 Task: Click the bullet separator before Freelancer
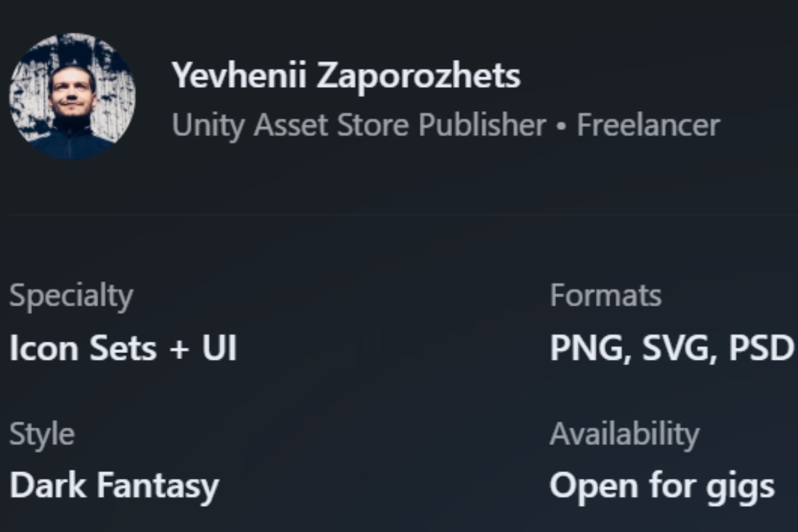pyautogui.click(x=561, y=126)
